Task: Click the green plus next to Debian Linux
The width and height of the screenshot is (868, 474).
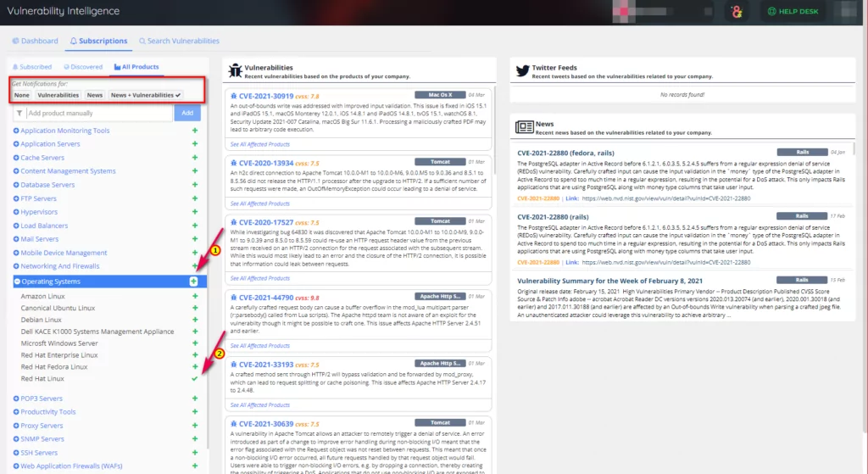Action: coord(195,320)
